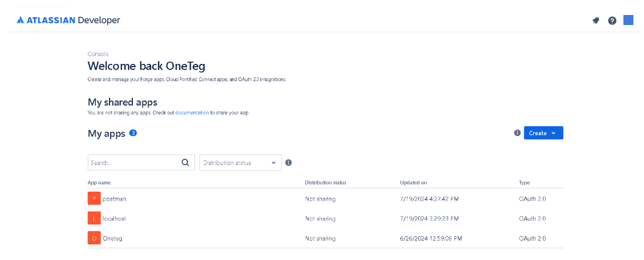Click the search magnifier icon
This screenshot has width=644, height=260.
185,163
